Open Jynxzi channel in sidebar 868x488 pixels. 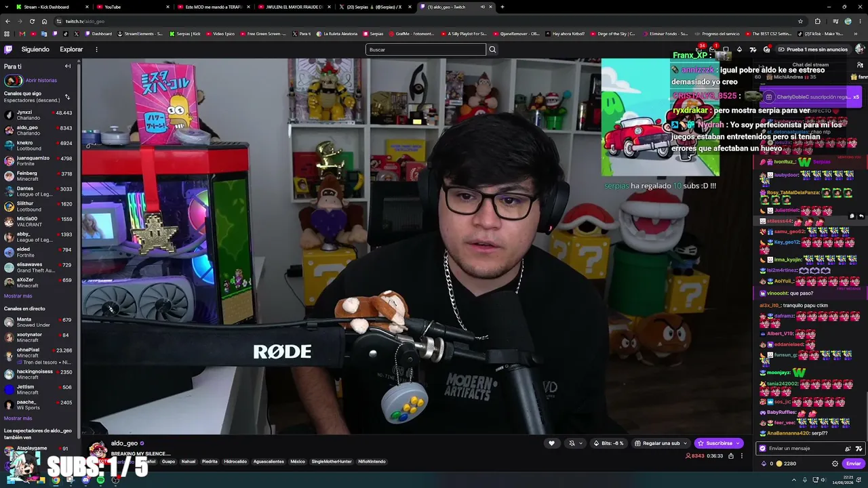[x=39, y=115]
